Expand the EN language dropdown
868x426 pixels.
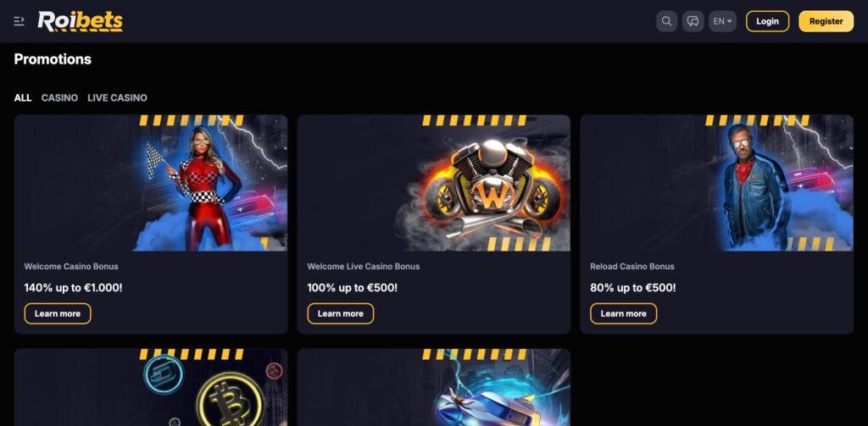pyautogui.click(x=722, y=21)
